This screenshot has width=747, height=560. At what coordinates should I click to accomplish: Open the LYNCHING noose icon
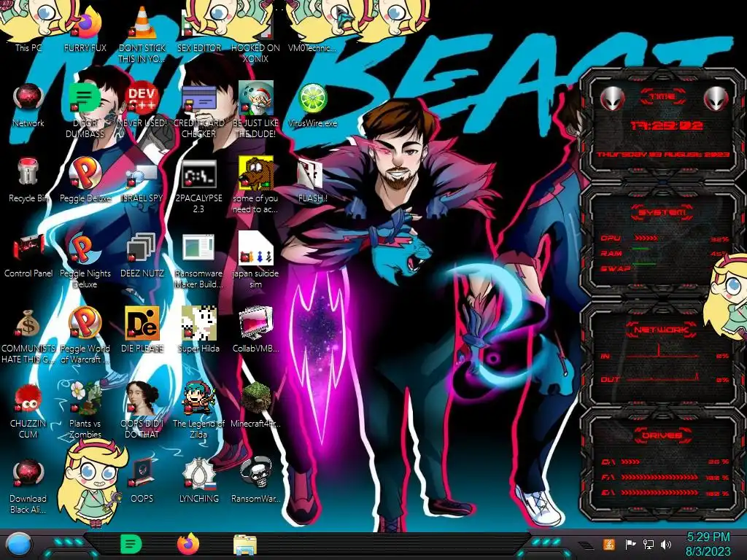pos(198,480)
